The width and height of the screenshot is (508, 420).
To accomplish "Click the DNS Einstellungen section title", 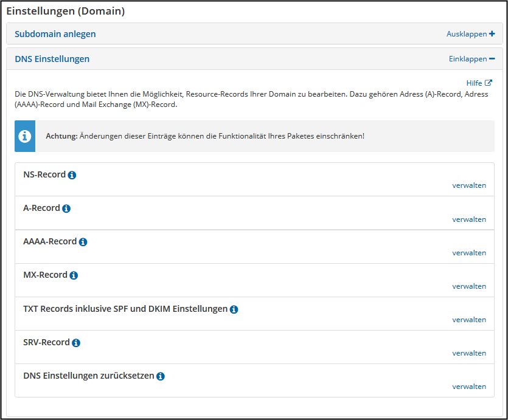I will (52, 59).
